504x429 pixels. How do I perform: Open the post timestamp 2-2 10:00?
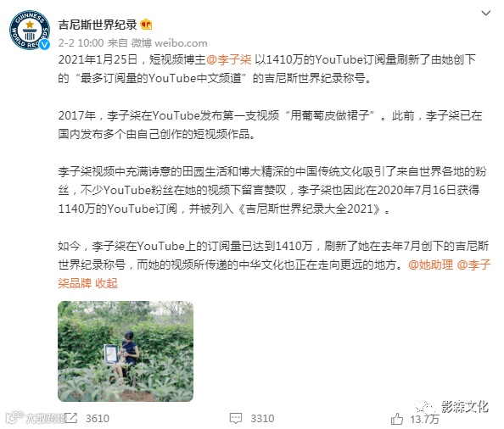tap(81, 42)
